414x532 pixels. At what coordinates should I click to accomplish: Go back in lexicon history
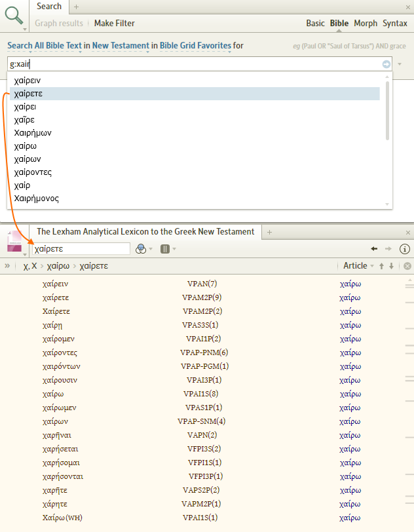(374, 249)
